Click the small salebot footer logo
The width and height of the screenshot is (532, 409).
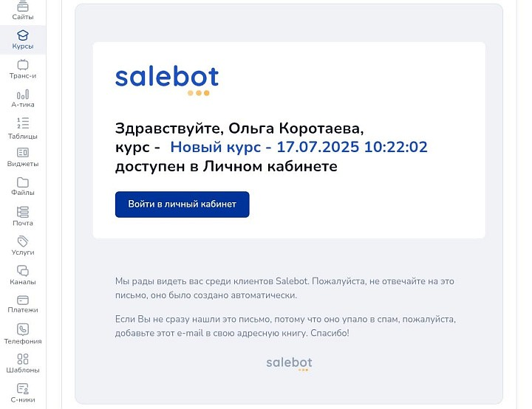[x=289, y=362]
